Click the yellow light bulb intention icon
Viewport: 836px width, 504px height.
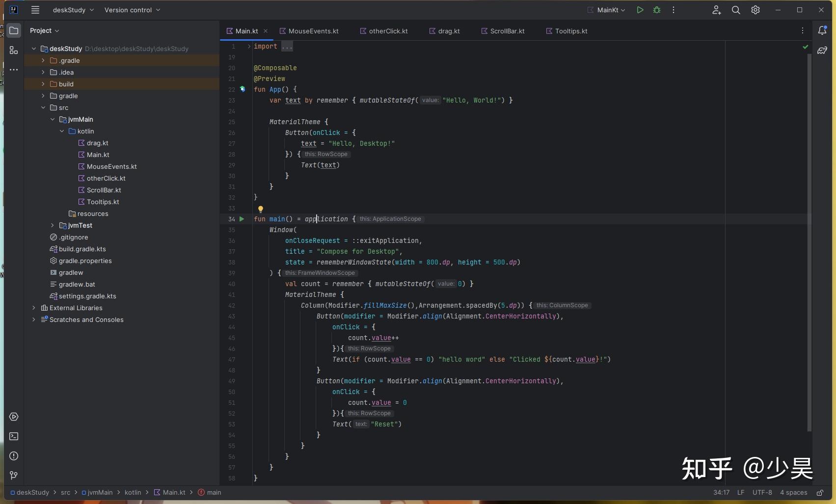coord(261,209)
